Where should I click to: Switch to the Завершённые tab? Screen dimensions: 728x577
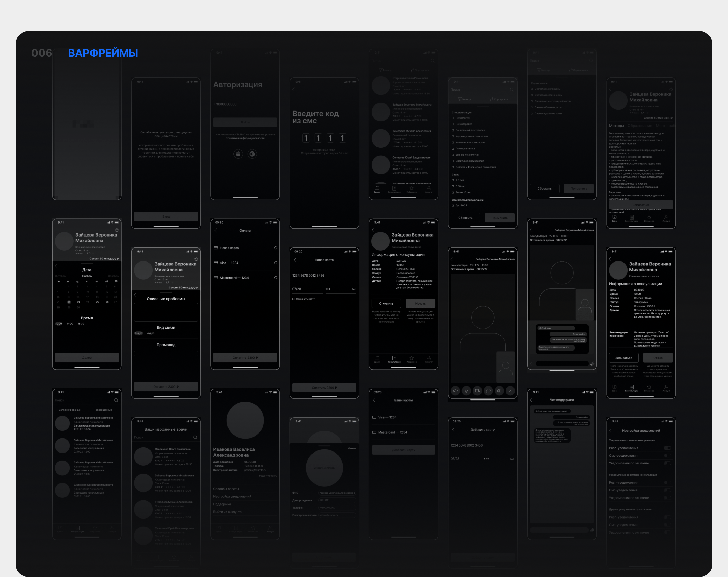coord(104,410)
